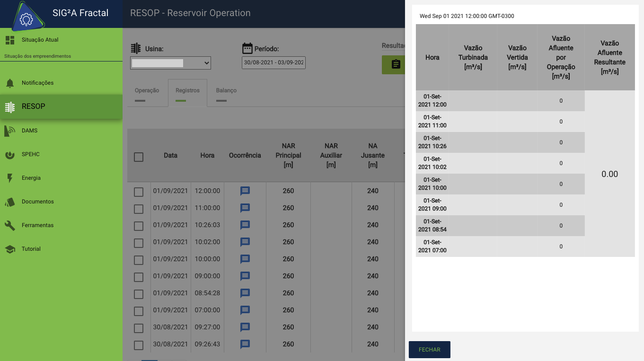The height and width of the screenshot is (361, 644).
Task: Open the Período date range picker
Action: point(273,63)
